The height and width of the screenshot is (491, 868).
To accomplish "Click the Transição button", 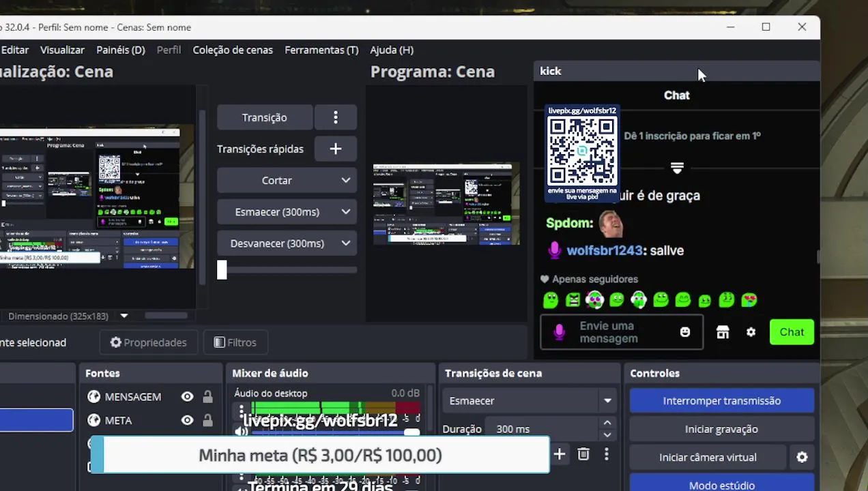I will pyautogui.click(x=265, y=117).
